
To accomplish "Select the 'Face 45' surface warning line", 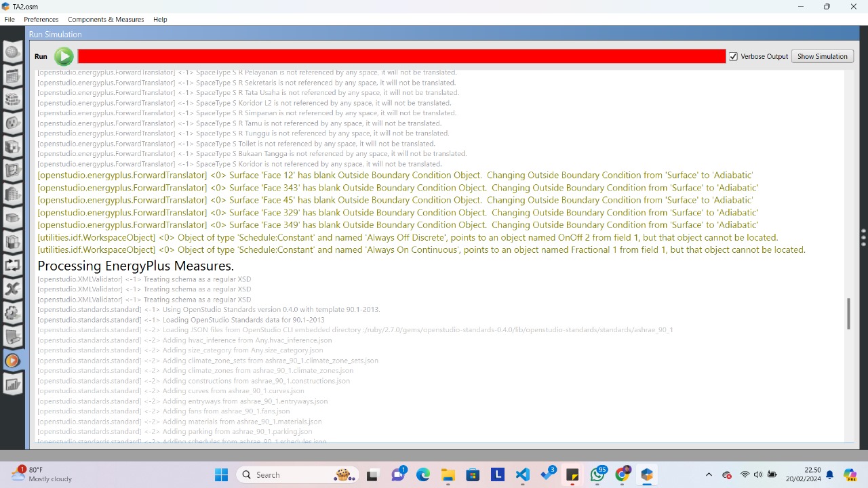I will [395, 200].
